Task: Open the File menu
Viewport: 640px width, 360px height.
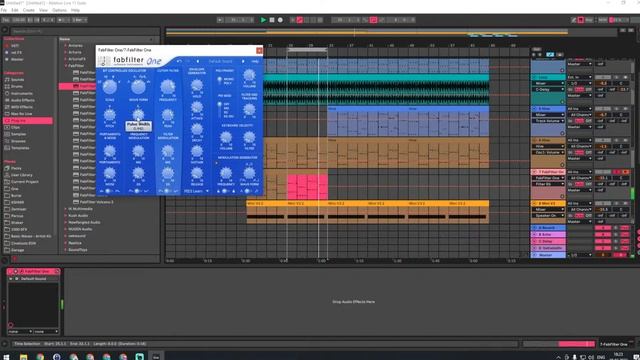Action: tap(4, 10)
